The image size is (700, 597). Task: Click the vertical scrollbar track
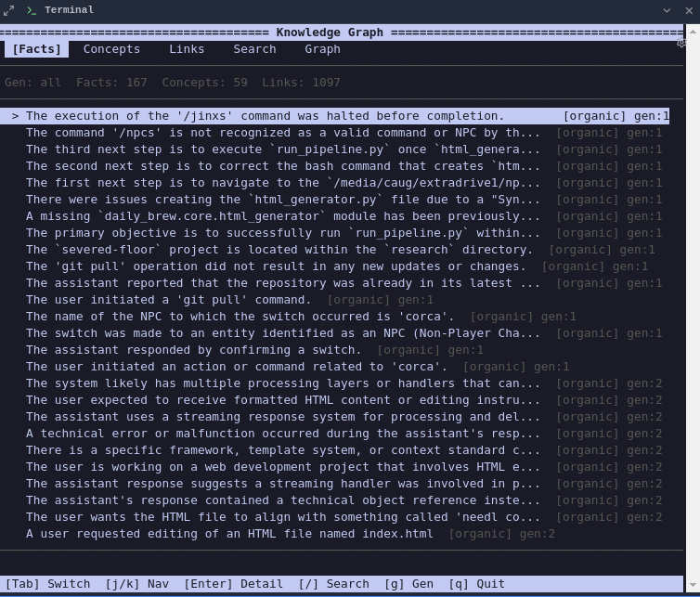(x=693, y=308)
